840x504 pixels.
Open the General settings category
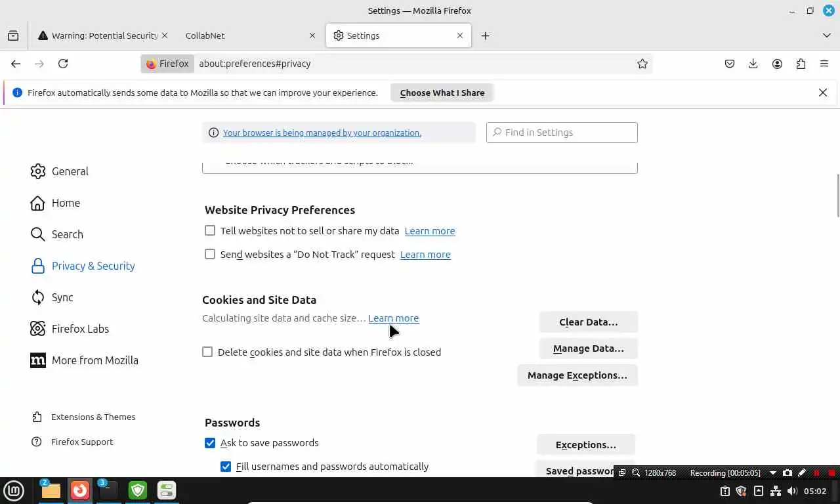coord(70,171)
